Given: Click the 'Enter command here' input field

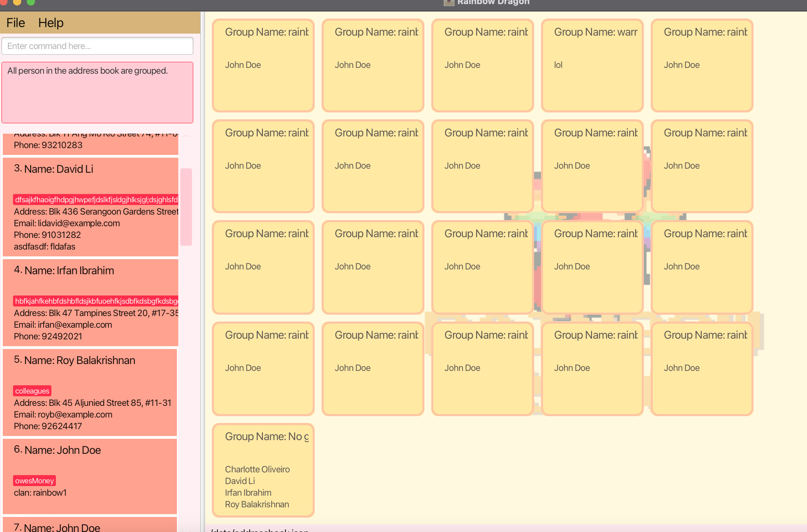Looking at the screenshot, I should click(97, 46).
